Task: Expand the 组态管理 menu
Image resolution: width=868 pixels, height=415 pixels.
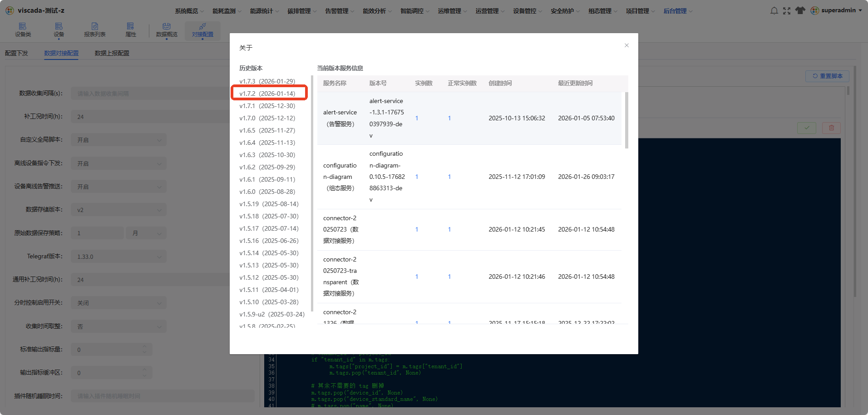Action: tap(603, 11)
